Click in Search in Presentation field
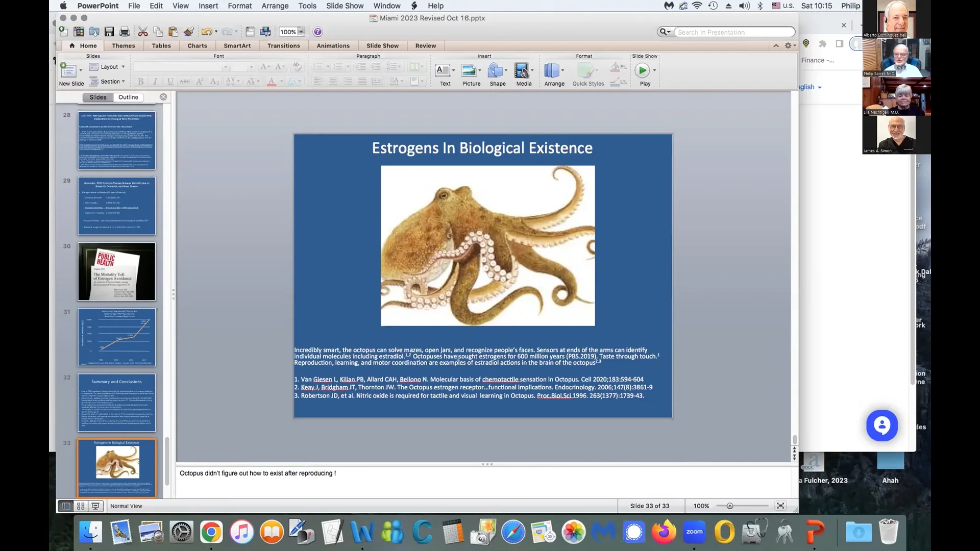The width and height of the screenshot is (980, 551). pyautogui.click(x=735, y=32)
